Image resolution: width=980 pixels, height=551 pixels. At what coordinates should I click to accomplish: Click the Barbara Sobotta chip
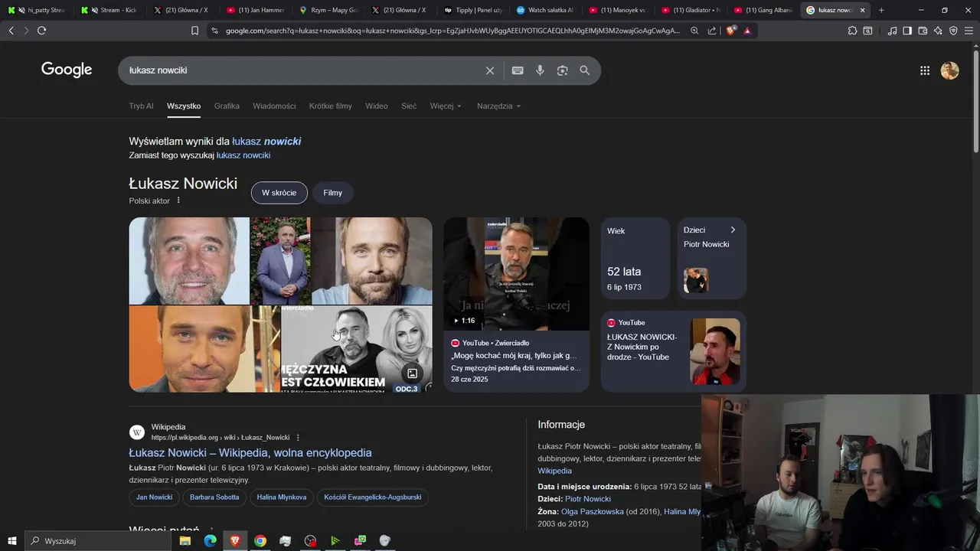(214, 497)
